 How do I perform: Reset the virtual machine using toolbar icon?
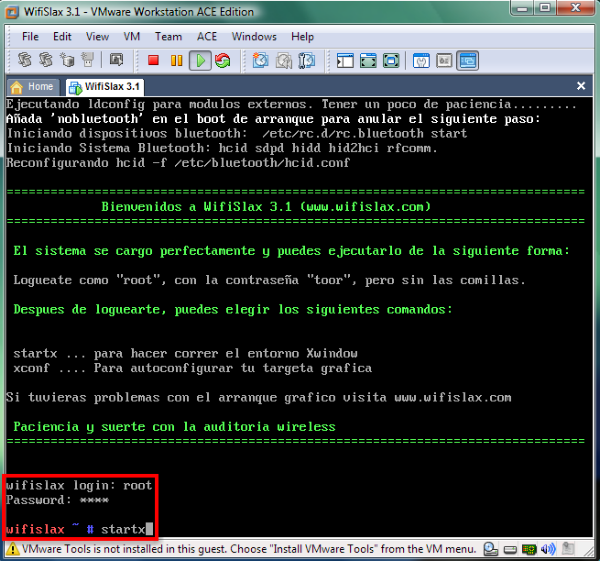click(x=222, y=61)
